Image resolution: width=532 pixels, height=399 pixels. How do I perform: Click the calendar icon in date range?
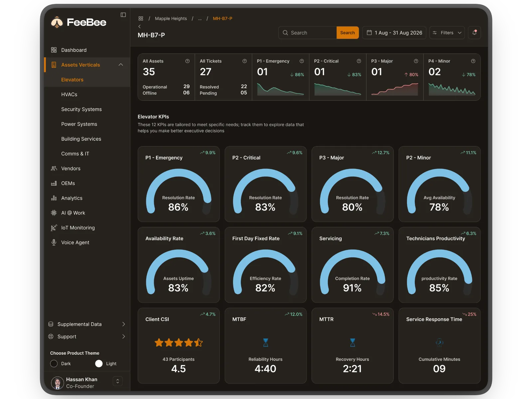[x=369, y=33]
